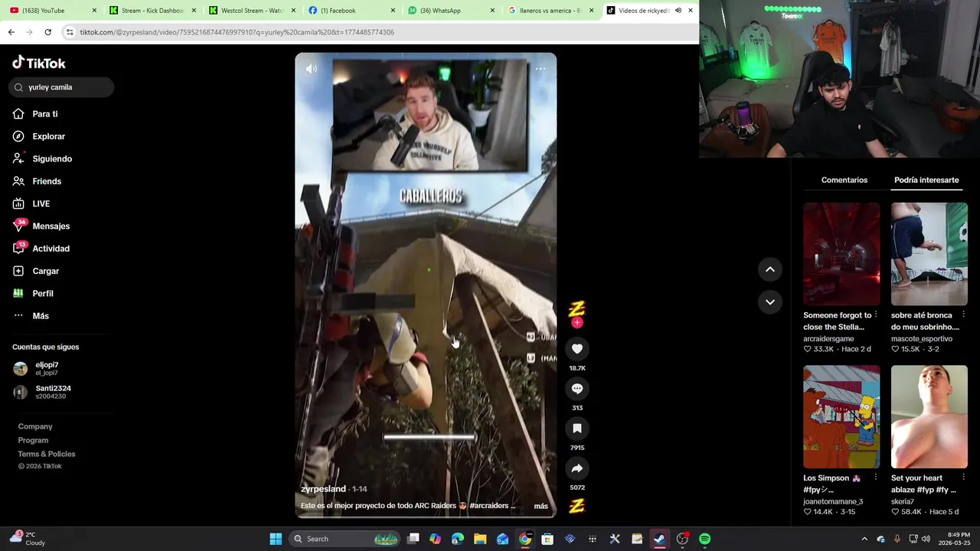Open the Set your heart ablaze thumbnail
This screenshot has width=980, height=551.
(929, 416)
